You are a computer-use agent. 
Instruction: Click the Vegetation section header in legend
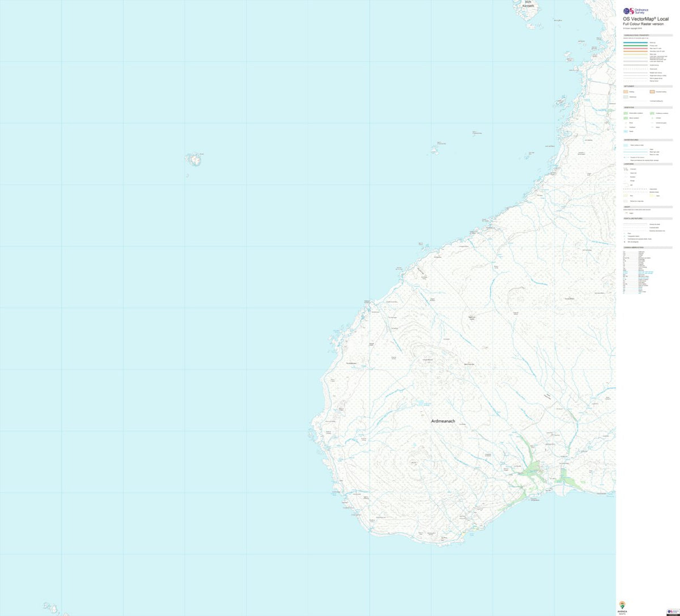click(x=648, y=108)
